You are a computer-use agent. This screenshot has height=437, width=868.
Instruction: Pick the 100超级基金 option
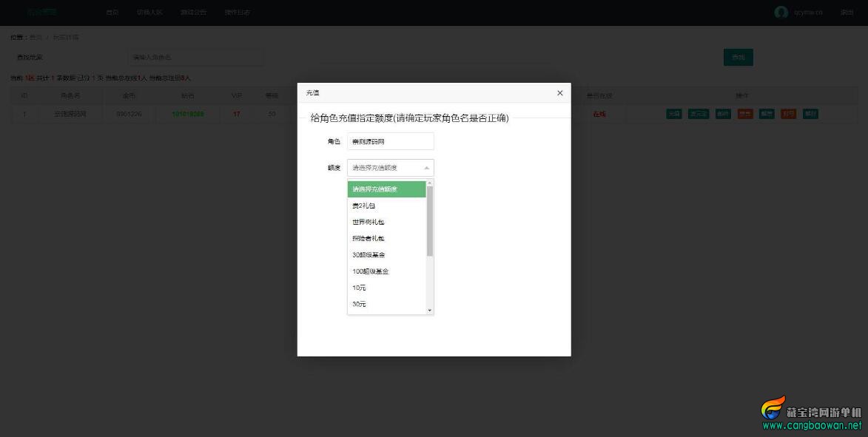click(x=387, y=271)
